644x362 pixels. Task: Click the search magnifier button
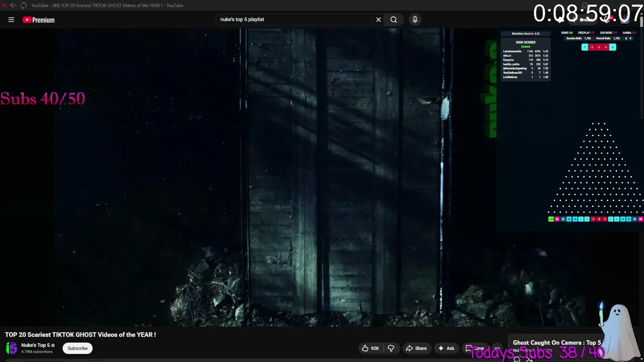coord(393,20)
